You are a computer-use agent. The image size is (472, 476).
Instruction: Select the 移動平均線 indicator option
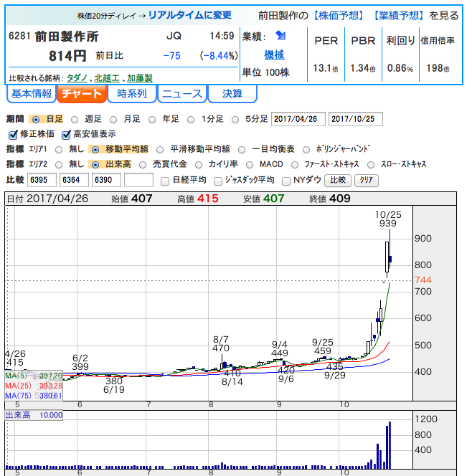95,150
